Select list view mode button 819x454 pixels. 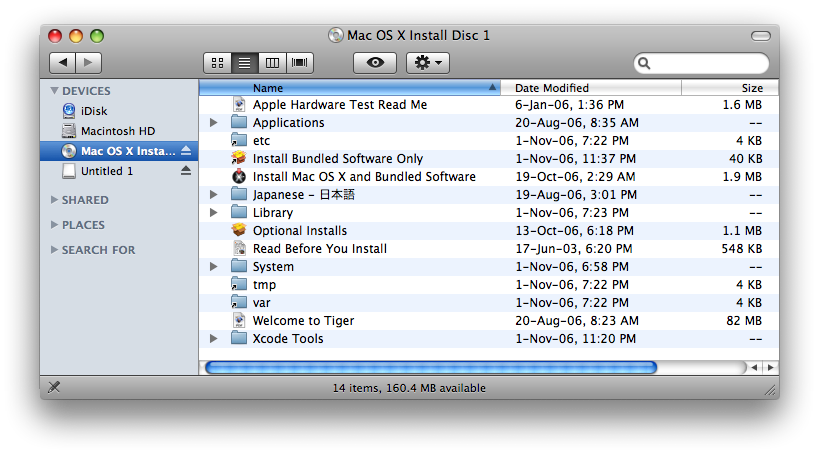tap(244, 62)
